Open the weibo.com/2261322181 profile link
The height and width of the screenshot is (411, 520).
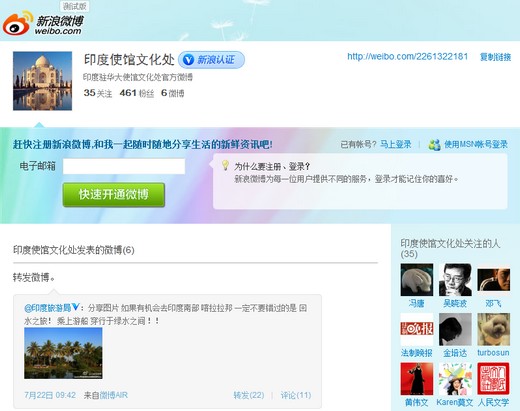click(x=407, y=57)
